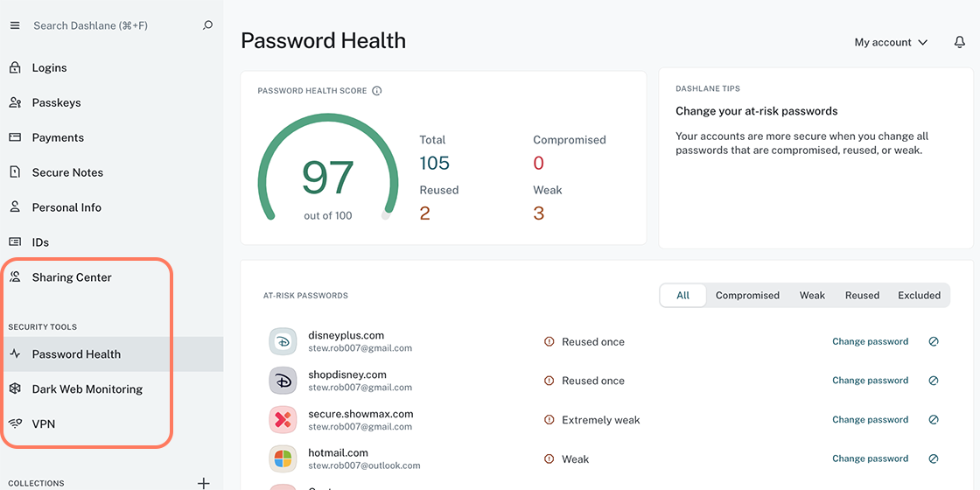Image resolution: width=980 pixels, height=490 pixels.
Task: Click the shopdisney.com entry name
Action: (347, 374)
